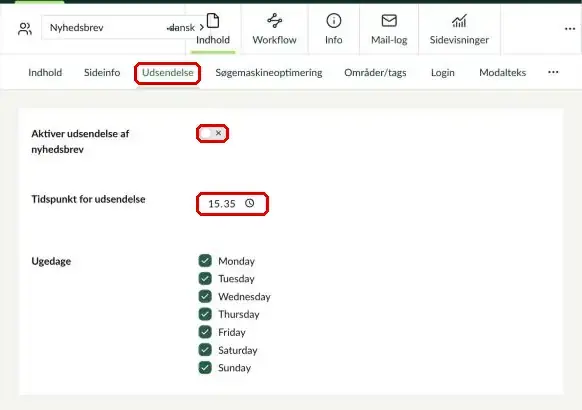
Task: Click the Ugedage label
Action: pyautogui.click(x=51, y=261)
